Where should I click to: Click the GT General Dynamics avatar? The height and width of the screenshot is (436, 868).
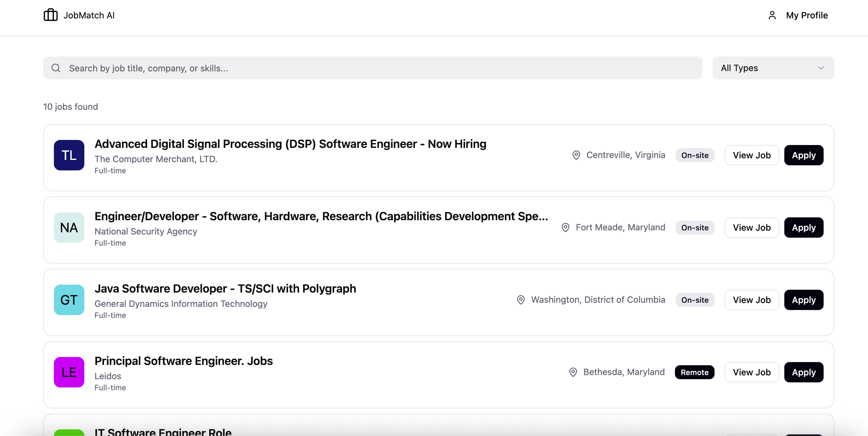69,300
